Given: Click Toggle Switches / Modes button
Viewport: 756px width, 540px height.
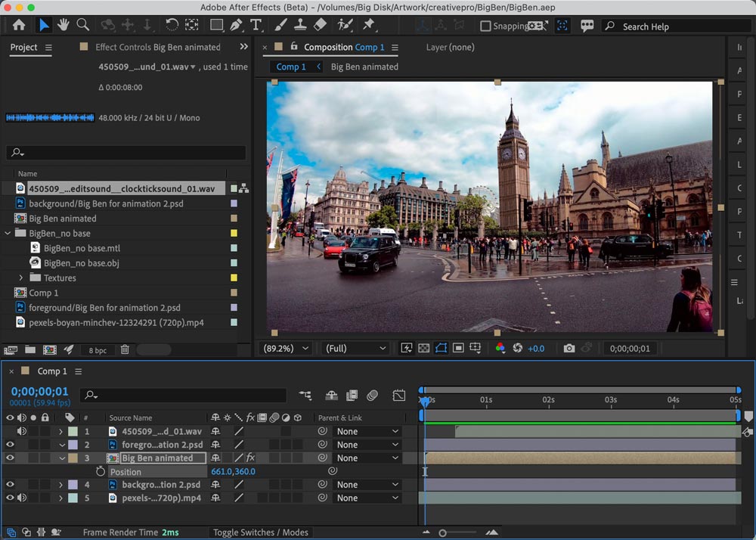Looking at the screenshot, I should pos(261,532).
